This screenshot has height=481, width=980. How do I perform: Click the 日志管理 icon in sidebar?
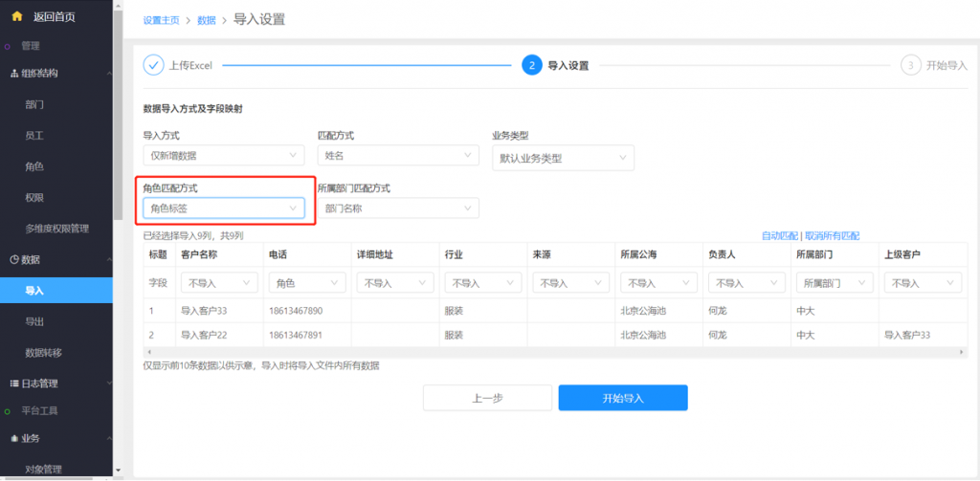pos(14,383)
